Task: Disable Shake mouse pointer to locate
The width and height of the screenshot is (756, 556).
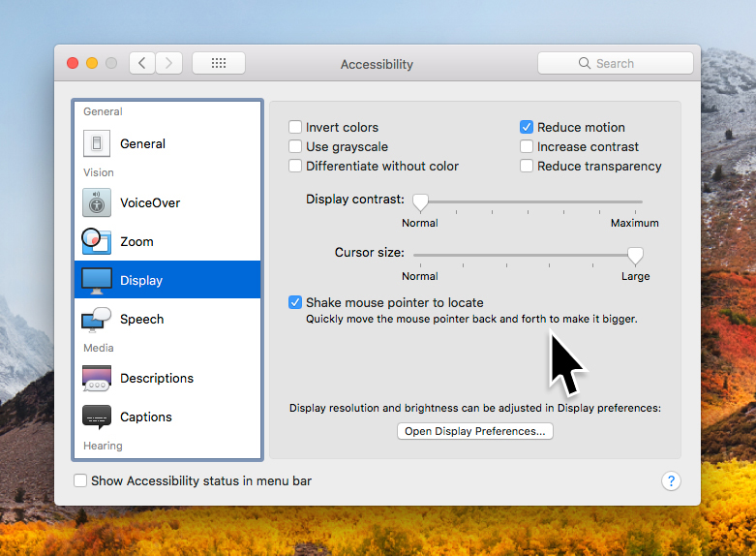Action: click(x=295, y=302)
